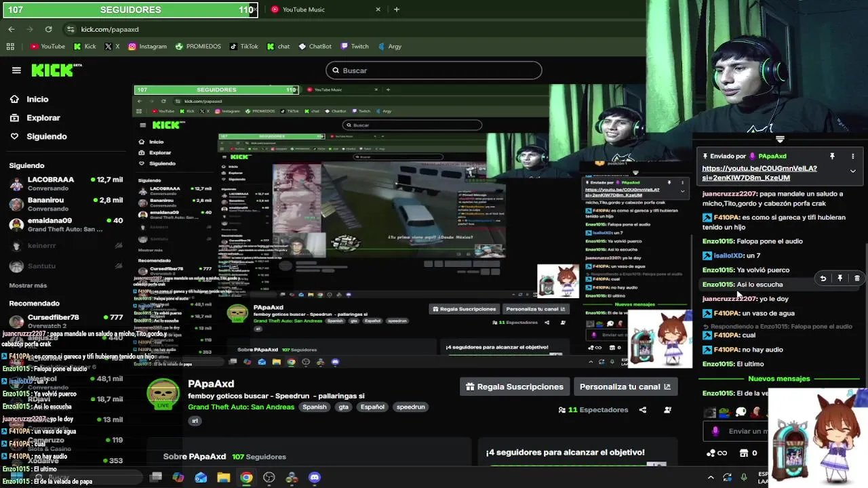The image size is (868, 488).
Task: Open Chrome from the taskbar
Action: coord(246,477)
